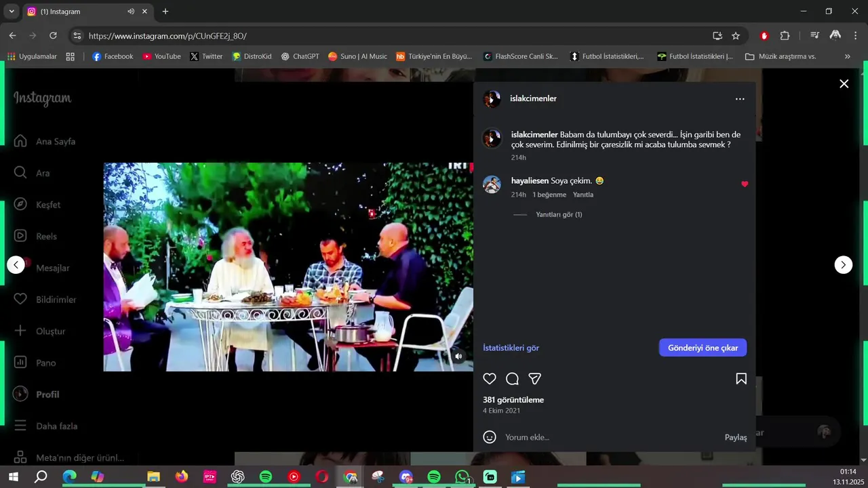This screenshot has width=868, height=488.
Task: Focus the Yorum ekle comment field
Action: pos(610,437)
